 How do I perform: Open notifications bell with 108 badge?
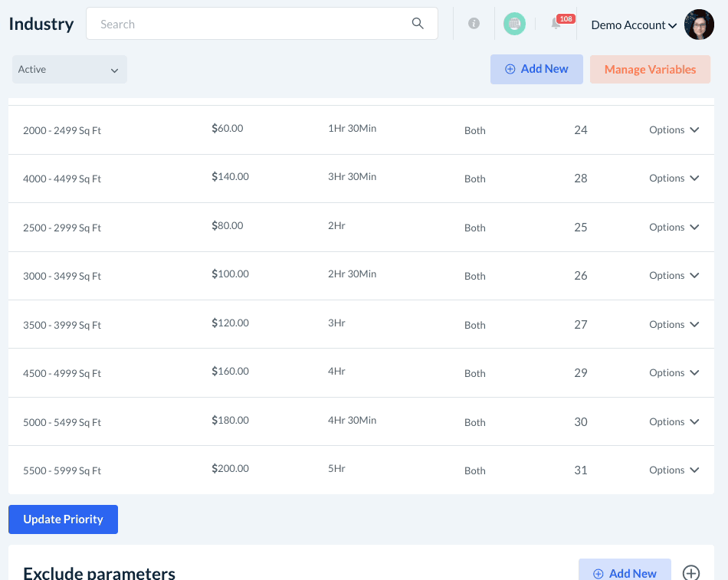pos(556,24)
